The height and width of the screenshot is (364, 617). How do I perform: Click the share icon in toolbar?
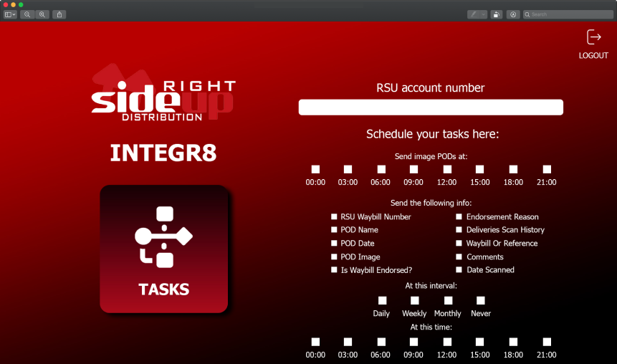click(x=59, y=14)
